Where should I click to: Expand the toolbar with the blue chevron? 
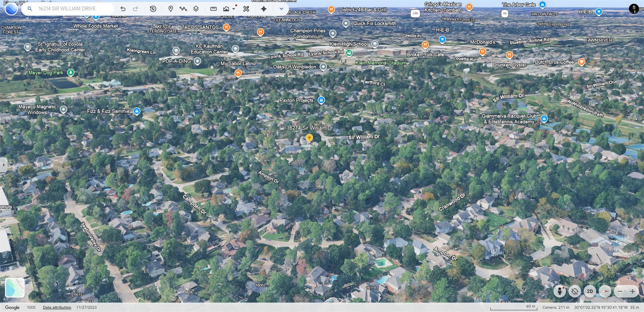pos(281,9)
